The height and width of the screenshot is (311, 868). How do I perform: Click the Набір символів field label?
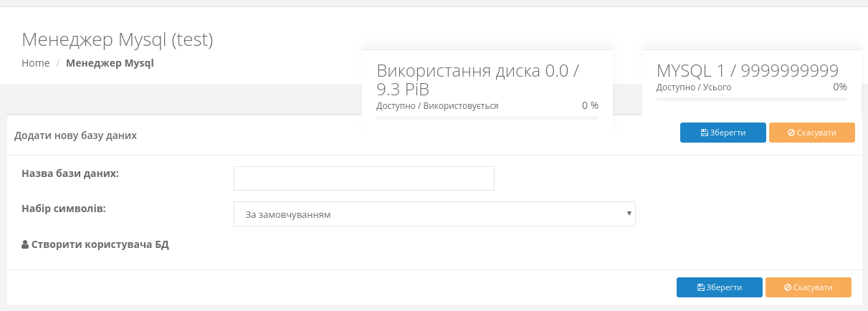tap(64, 209)
